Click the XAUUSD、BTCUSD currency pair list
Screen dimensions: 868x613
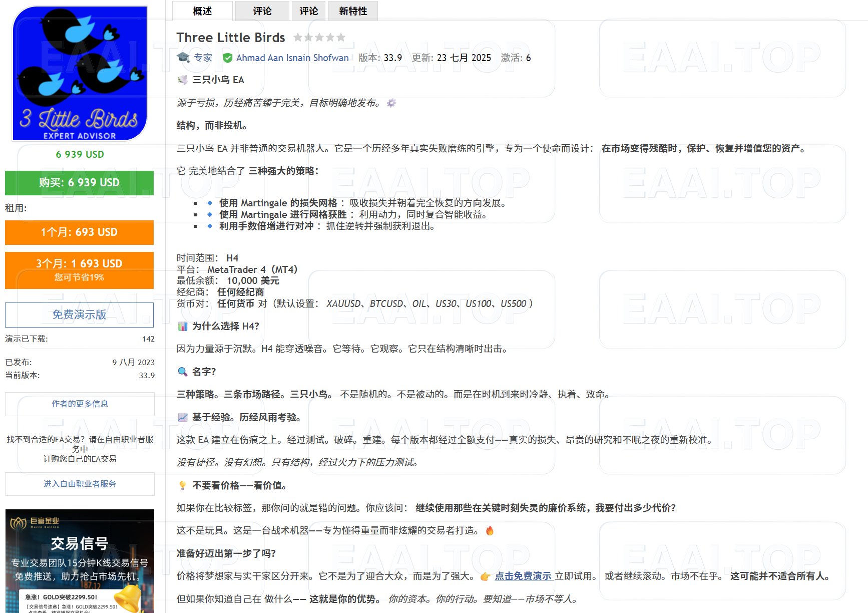tap(426, 303)
